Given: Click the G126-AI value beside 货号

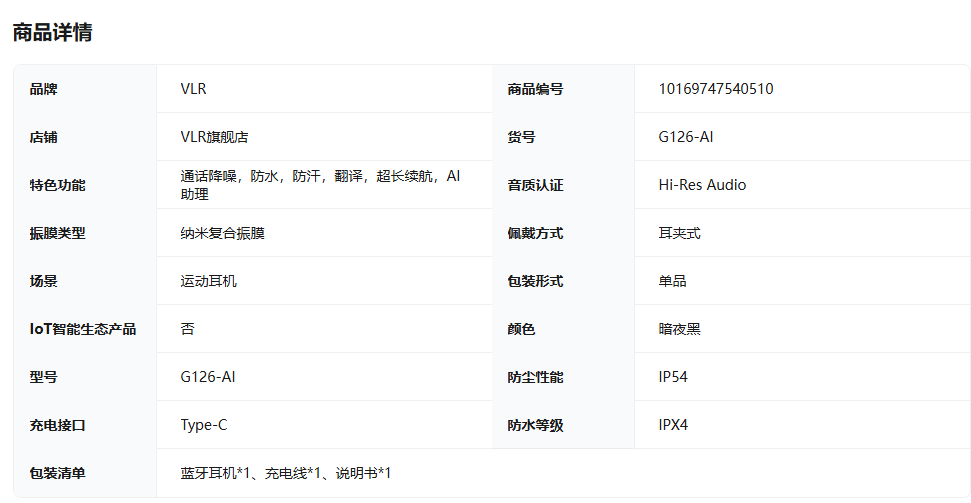Looking at the screenshot, I should pos(685,137).
